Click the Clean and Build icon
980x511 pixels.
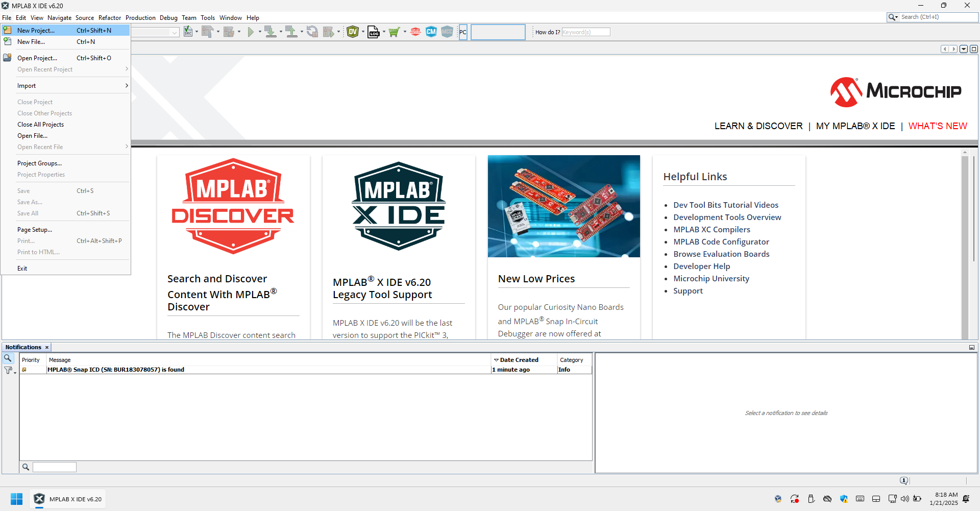(x=228, y=32)
